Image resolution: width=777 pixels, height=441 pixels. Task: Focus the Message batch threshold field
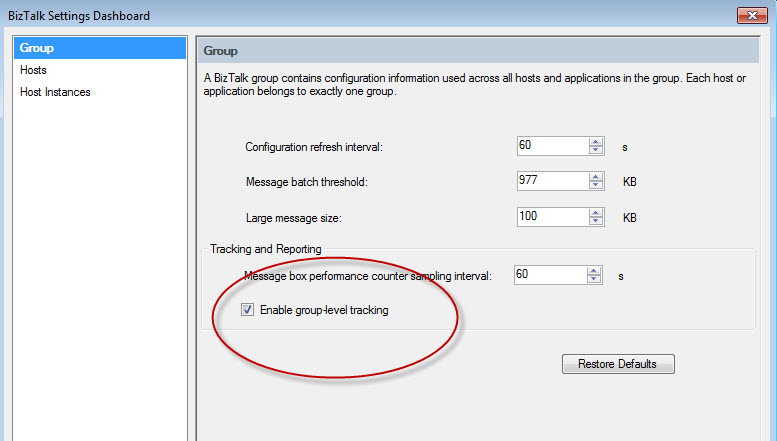[552, 181]
